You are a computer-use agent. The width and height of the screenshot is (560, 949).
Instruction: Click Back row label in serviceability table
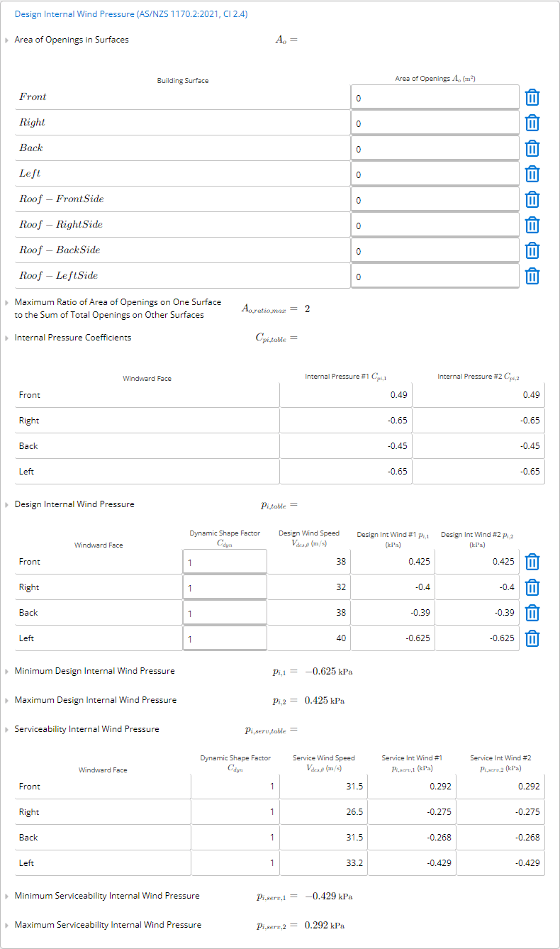(28, 838)
